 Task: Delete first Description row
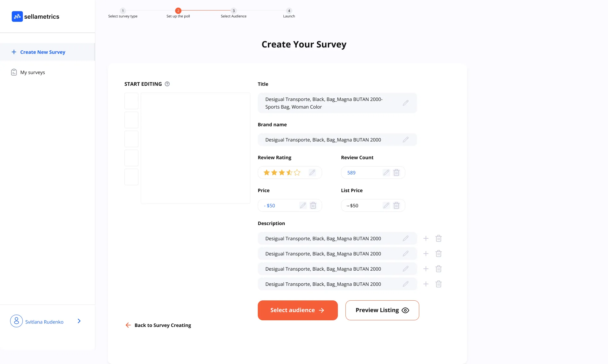pyautogui.click(x=439, y=238)
